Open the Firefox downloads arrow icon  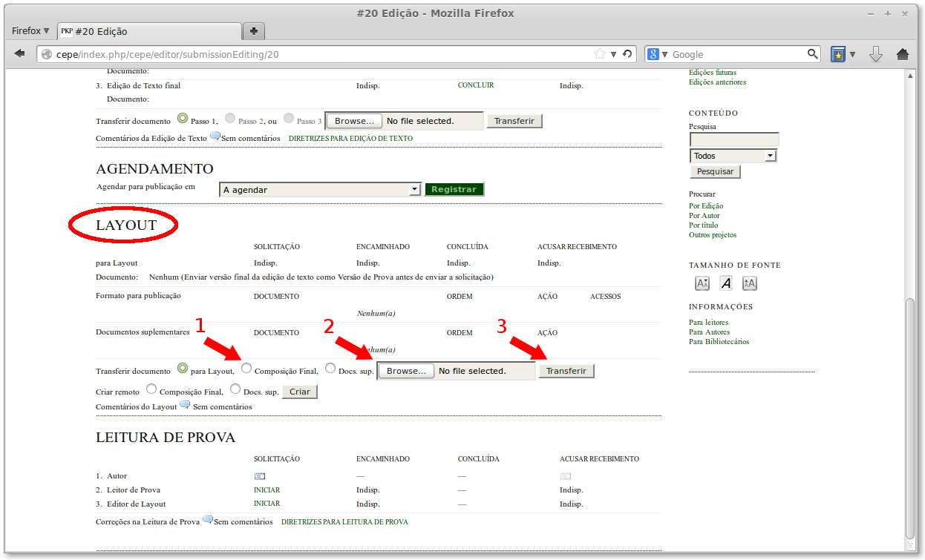coord(876,54)
